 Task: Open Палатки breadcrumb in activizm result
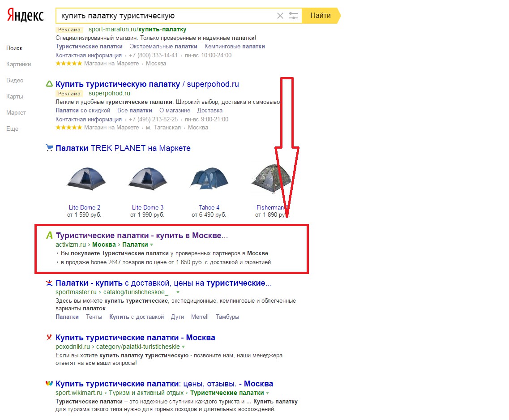pos(135,245)
